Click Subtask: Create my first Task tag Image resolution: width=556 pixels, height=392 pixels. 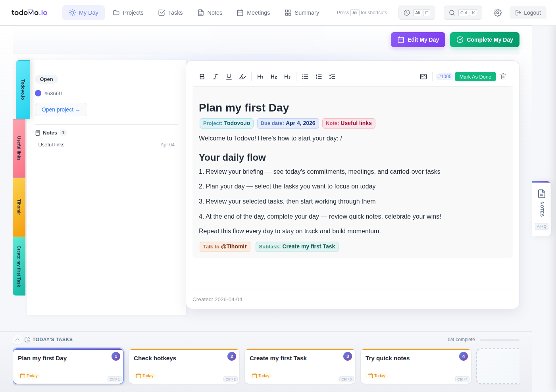(297, 247)
